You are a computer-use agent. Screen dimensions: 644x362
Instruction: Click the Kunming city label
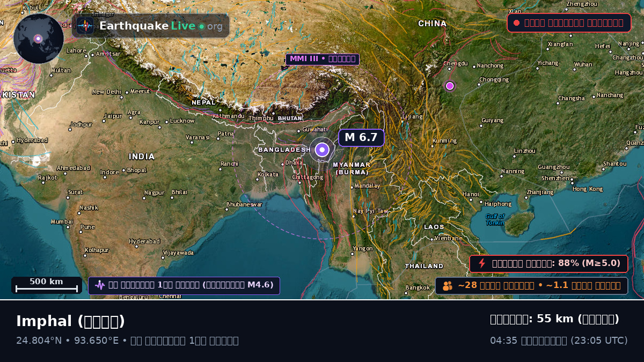(x=444, y=141)
